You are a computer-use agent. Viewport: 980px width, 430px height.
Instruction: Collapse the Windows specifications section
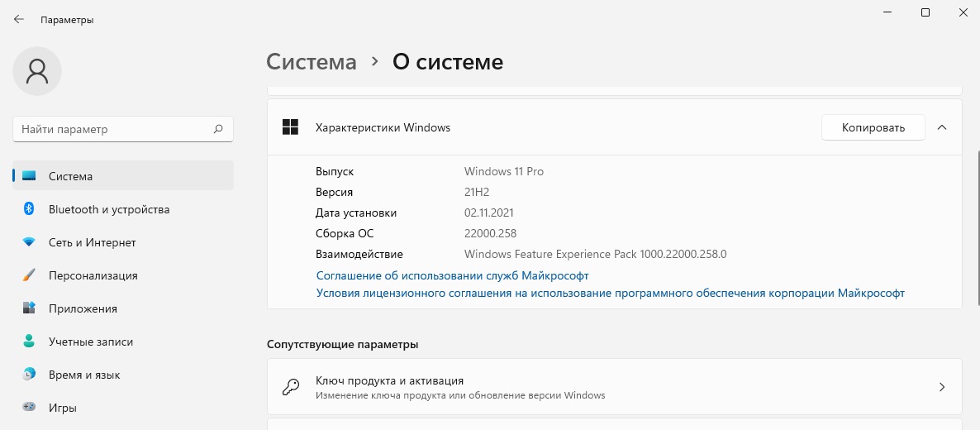tap(942, 127)
